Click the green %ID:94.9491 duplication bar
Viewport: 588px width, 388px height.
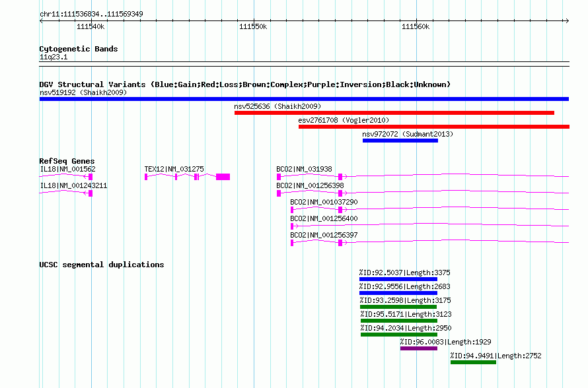[473, 362]
